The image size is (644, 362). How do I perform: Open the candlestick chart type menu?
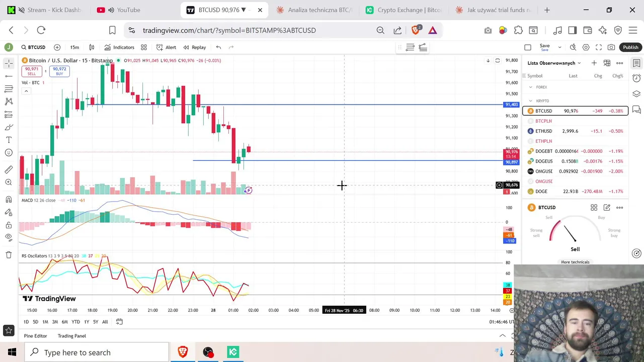click(92, 47)
